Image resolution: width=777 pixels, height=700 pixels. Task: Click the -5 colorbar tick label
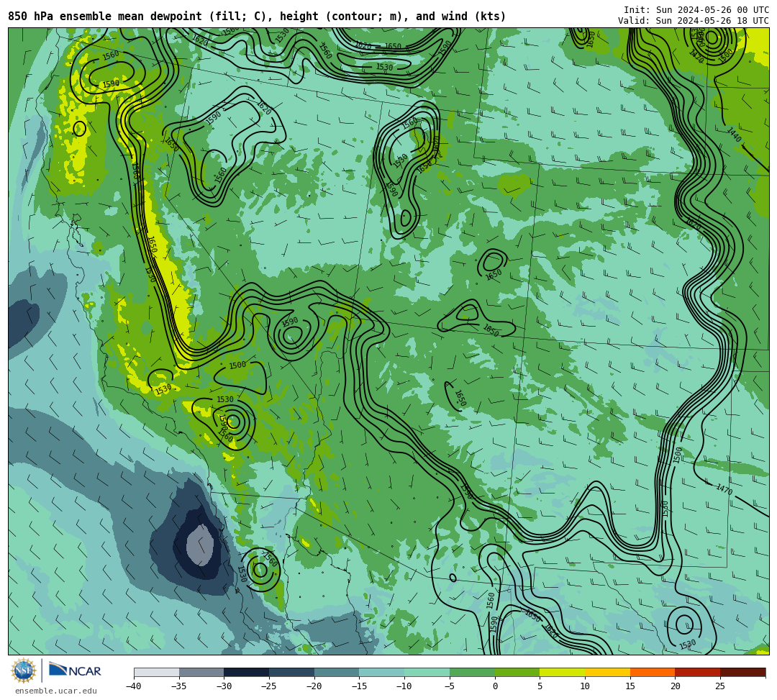[450, 686]
